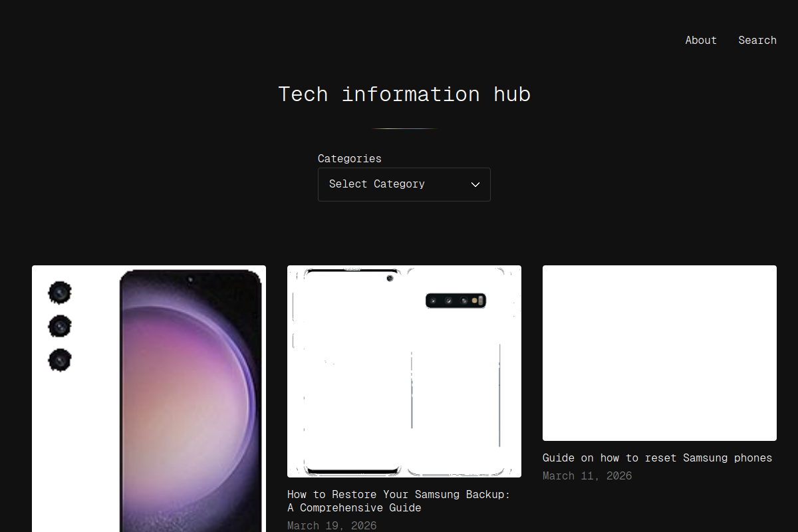Click the March 19, 2026 date text
Viewport: 798px width, 532px height.
point(332,526)
